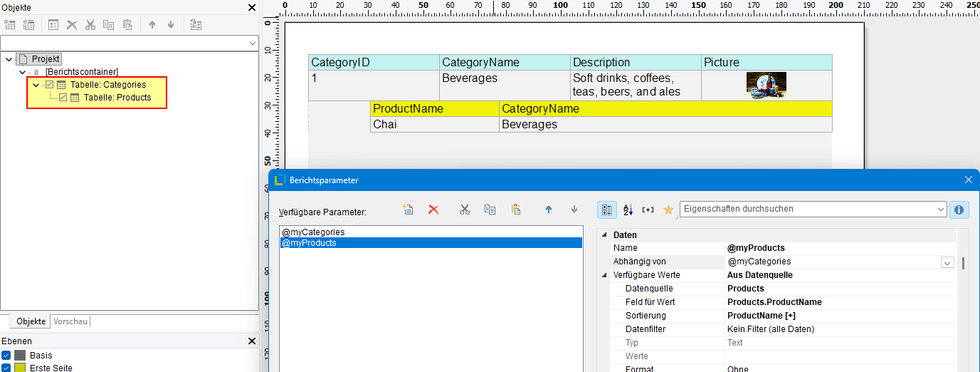The height and width of the screenshot is (372, 980).
Task: Click the properties icon in the Objekte toolbar
Action: coord(53,25)
